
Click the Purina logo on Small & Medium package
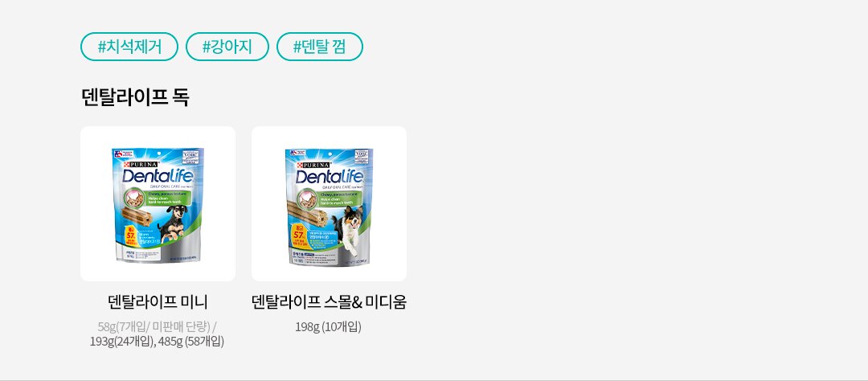tap(314, 165)
